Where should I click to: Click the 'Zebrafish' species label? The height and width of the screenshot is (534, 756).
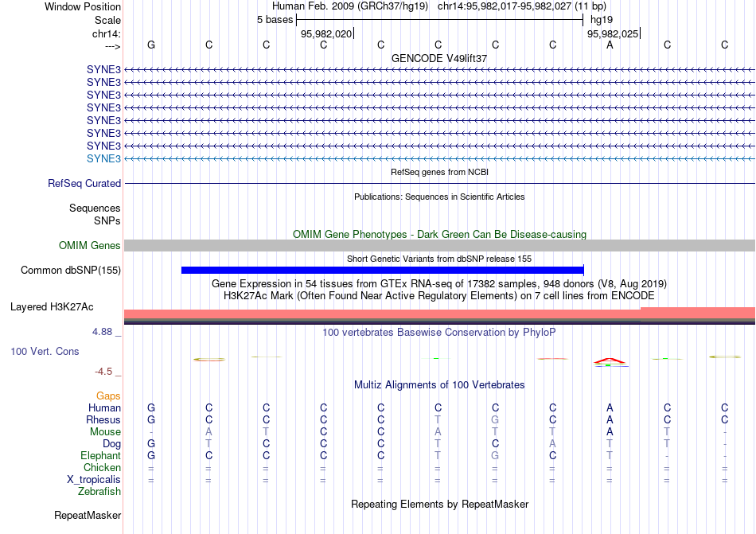(99, 491)
